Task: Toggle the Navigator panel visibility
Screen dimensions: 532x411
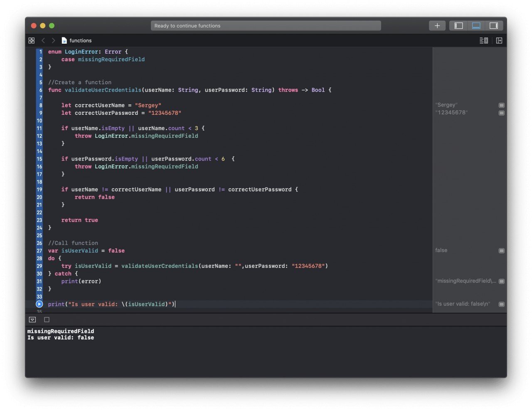Action: [x=458, y=25]
